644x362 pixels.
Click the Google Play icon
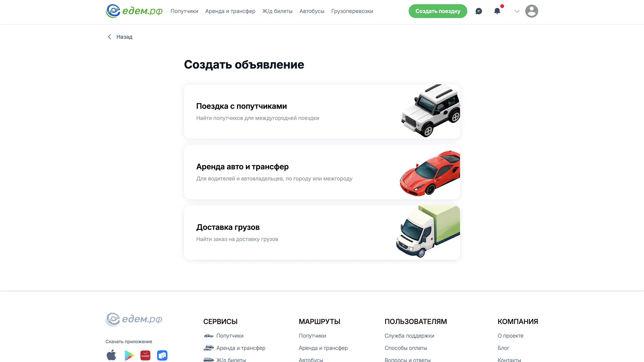click(129, 355)
